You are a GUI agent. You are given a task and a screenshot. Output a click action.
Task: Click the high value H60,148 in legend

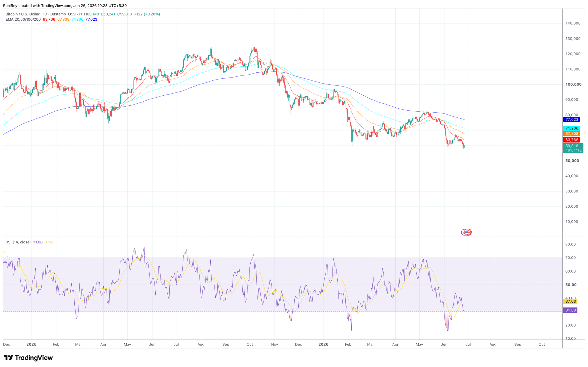[91, 14]
